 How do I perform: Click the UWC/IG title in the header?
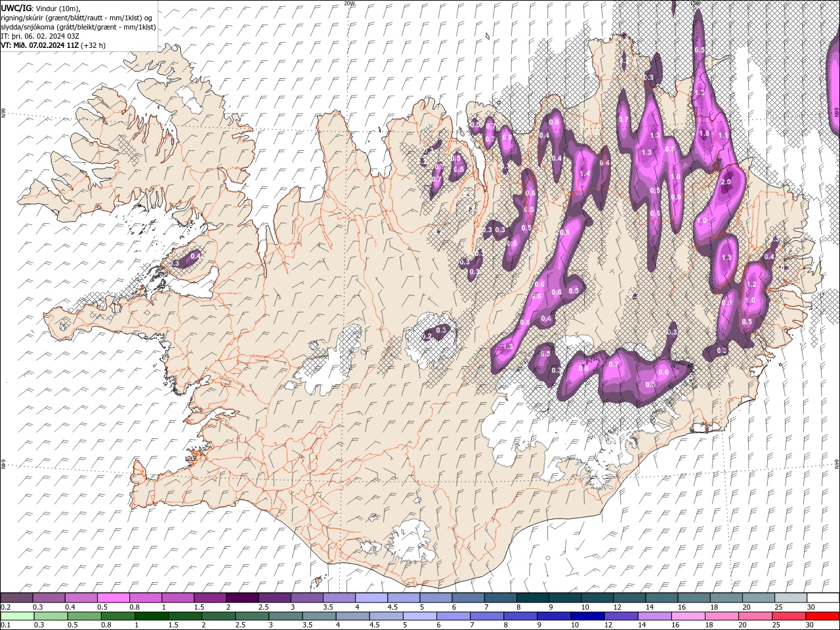pyautogui.click(x=16, y=7)
